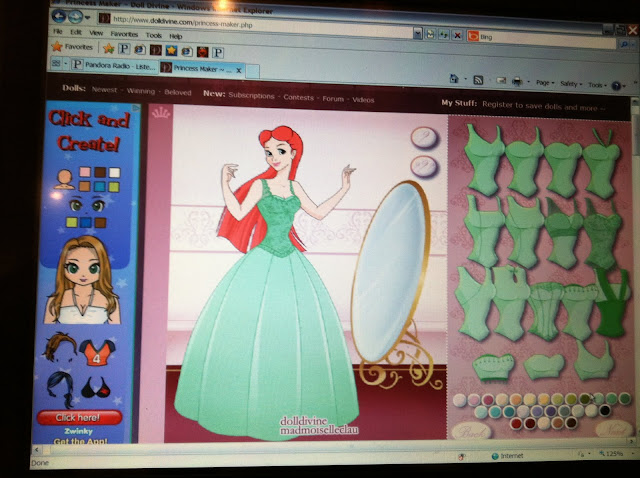This screenshot has height=478, width=640.
Task: Open the Favorites center button
Action: [72, 47]
